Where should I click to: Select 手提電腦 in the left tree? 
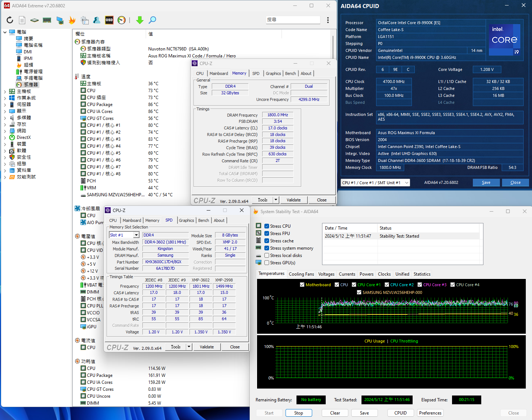[x=33, y=78]
